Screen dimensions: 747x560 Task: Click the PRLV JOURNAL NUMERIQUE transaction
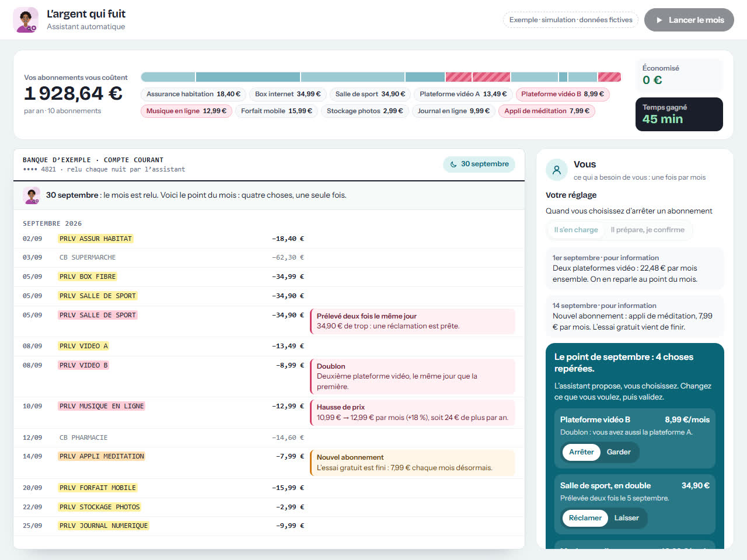click(268, 526)
